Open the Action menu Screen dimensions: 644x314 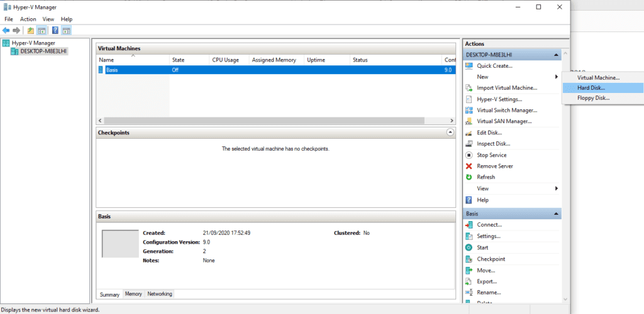28,19
